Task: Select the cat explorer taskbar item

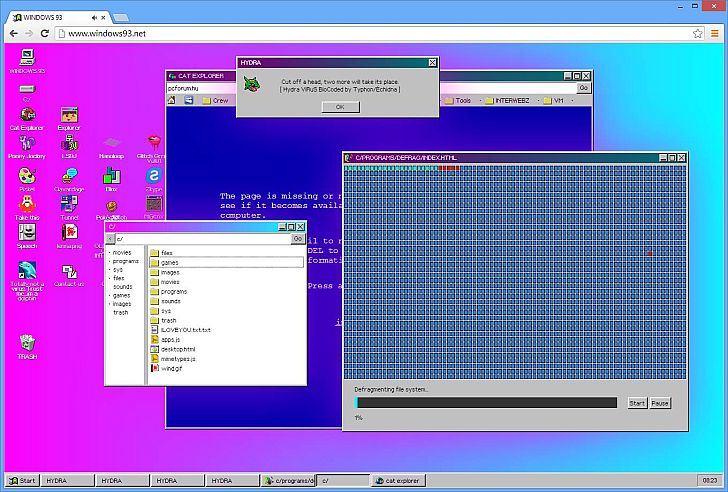Action: click(x=398, y=481)
